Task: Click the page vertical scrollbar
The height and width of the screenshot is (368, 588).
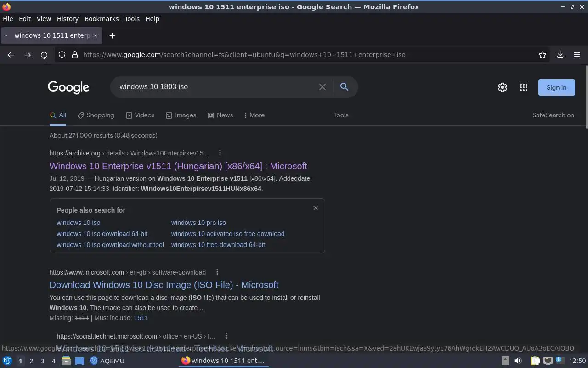Action: pos(586,98)
